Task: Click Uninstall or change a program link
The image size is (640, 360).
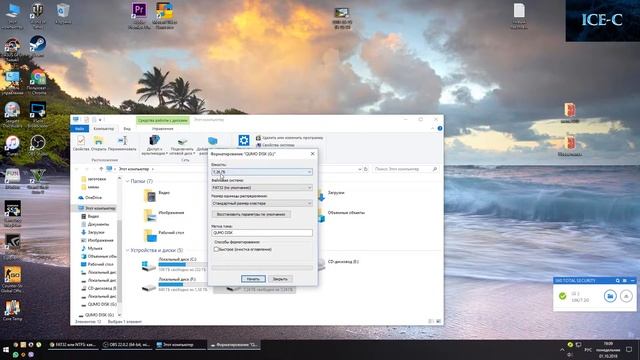Action: 289,138
